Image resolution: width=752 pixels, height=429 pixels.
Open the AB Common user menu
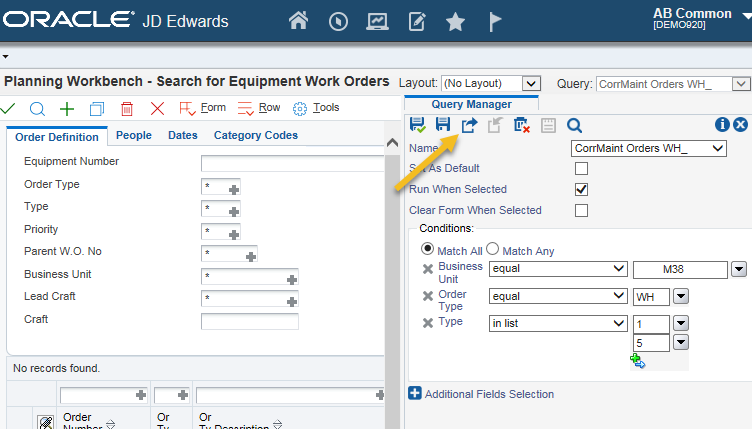click(x=700, y=18)
